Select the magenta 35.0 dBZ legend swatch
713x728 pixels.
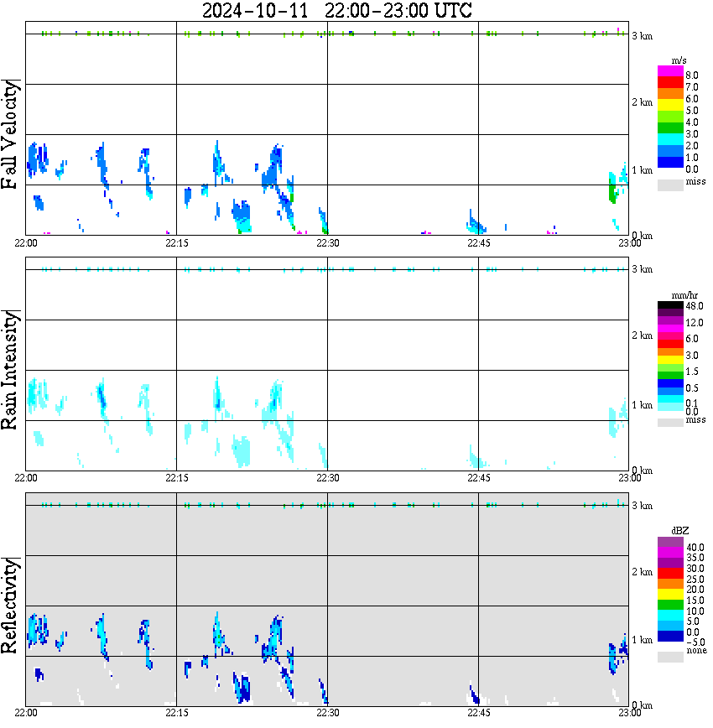pos(670,553)
